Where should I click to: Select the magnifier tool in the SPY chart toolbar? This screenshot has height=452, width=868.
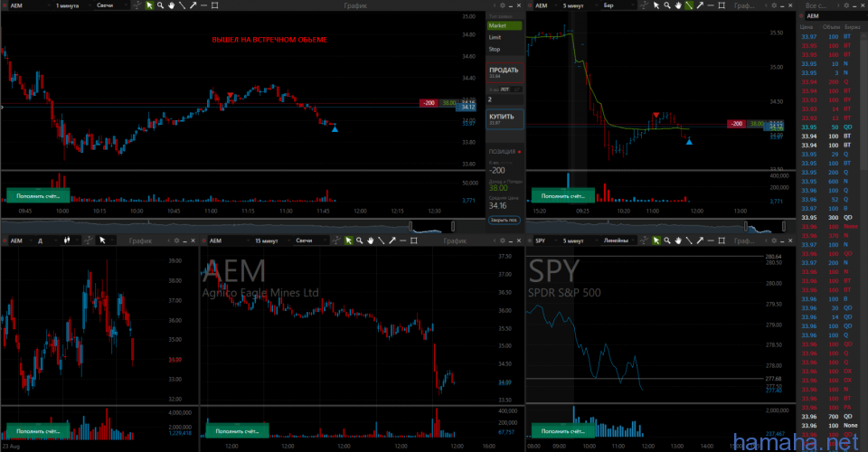[667, 240]
